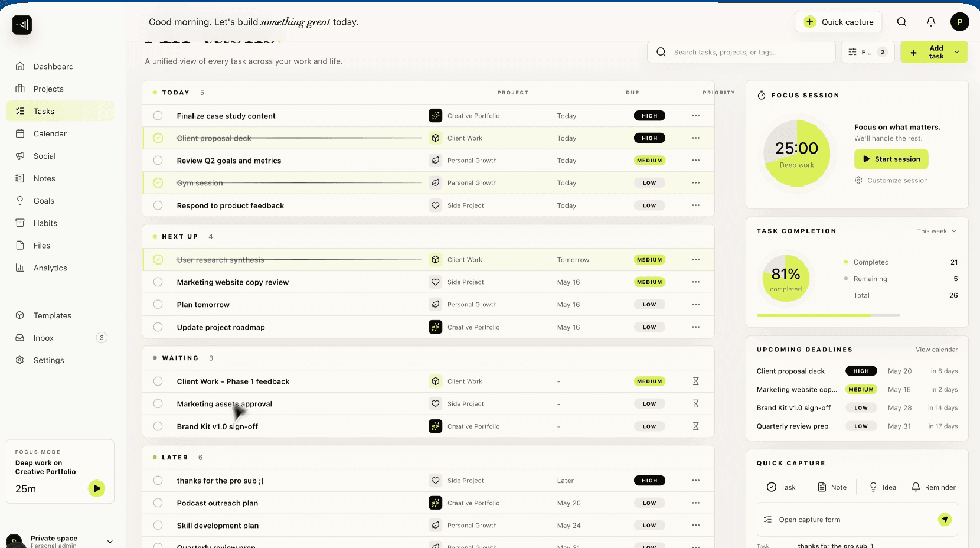Check off Review Q2 goals and metrics
This screenshot has width=980, height=548.
(x=158, y=161)
